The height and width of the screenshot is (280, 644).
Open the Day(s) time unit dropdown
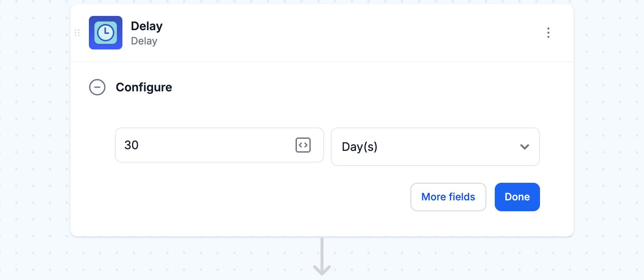pos(435,147)
